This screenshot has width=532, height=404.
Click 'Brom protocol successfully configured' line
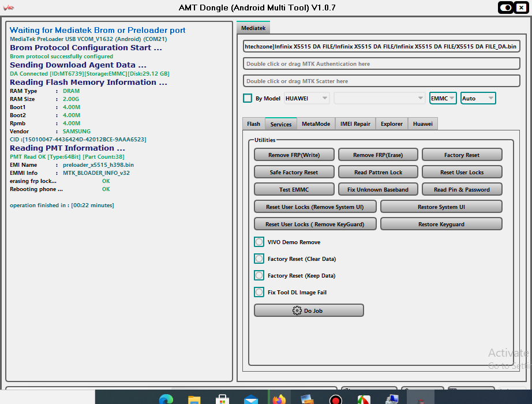click(x=61, y=57)
